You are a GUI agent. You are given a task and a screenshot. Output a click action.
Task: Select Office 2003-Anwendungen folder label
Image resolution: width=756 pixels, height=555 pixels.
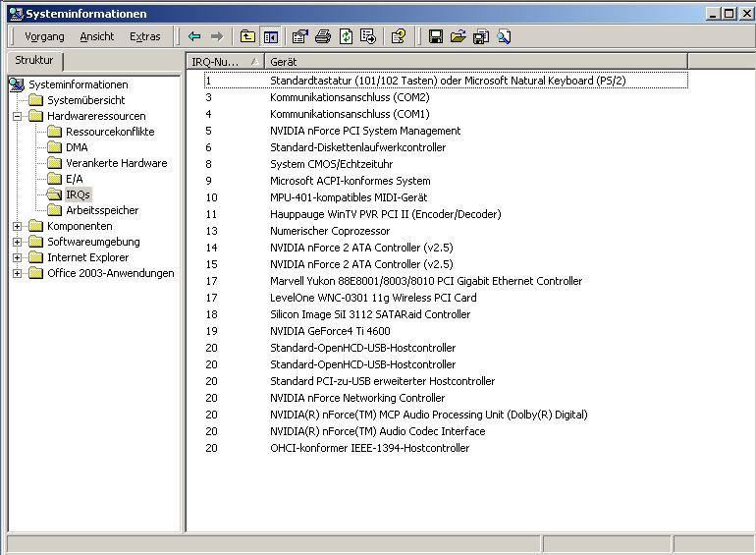click(x=110, y=273)
